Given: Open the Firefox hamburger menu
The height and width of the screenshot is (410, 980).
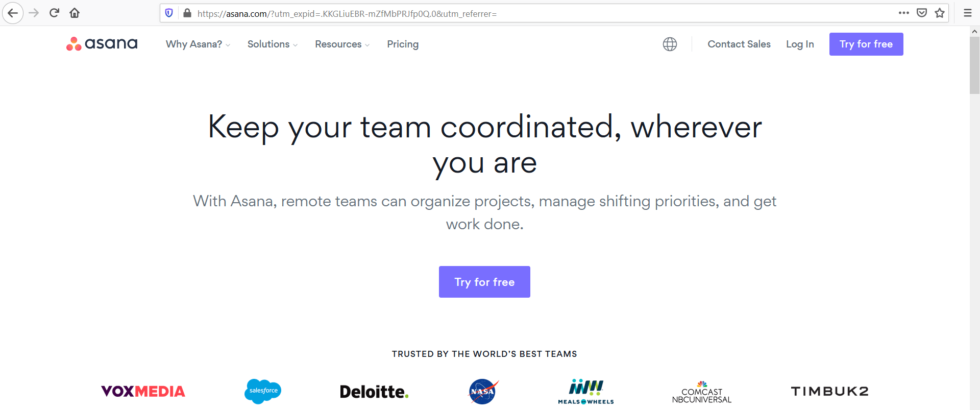Looking at the screenshot, I should click(x=967, y=13).
